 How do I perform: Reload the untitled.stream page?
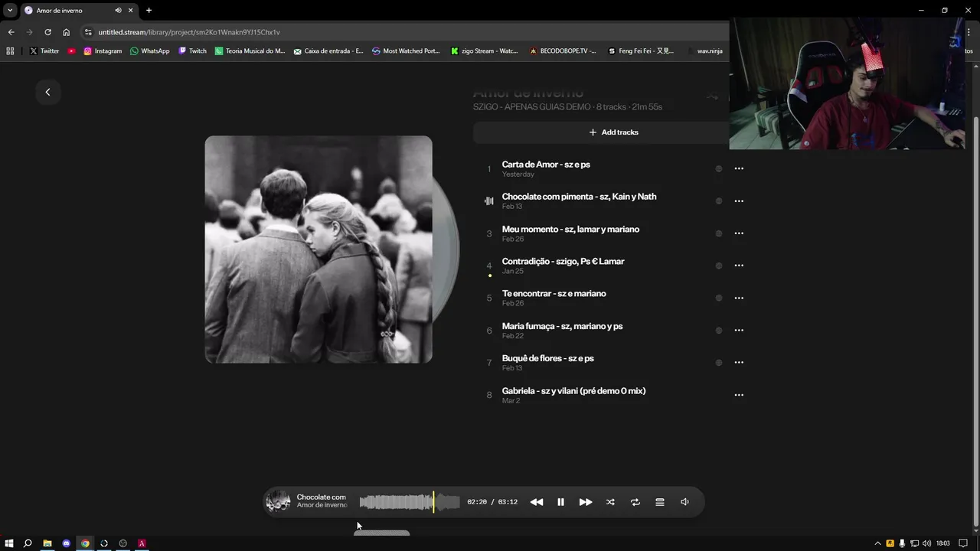coord(47,32)
